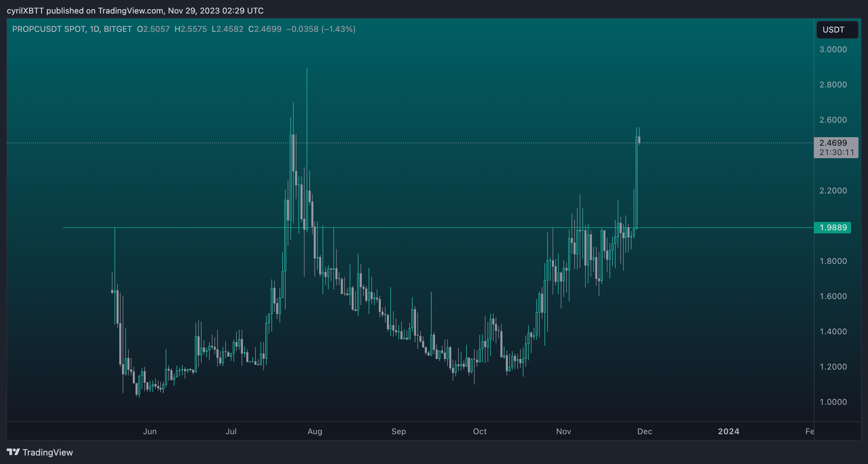Viewport: 868px width, 464px height.
Task: Click the 2024 label on time axis
Action: tap(728, 431)
